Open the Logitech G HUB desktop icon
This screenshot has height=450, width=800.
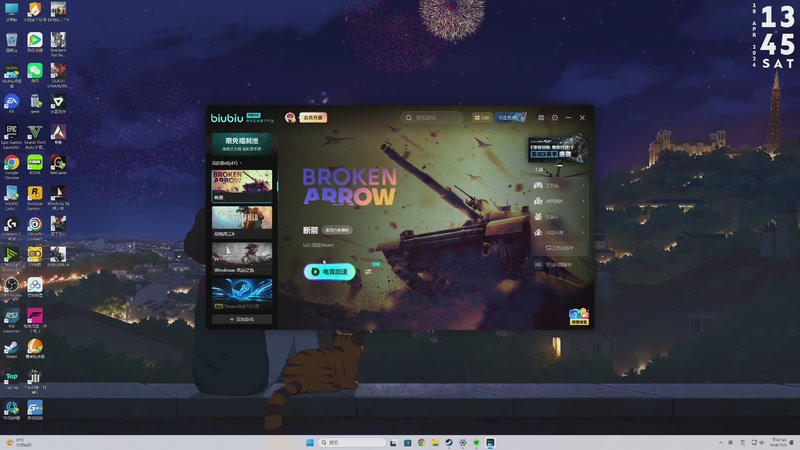pyautogui.click(x=11, y=229)
